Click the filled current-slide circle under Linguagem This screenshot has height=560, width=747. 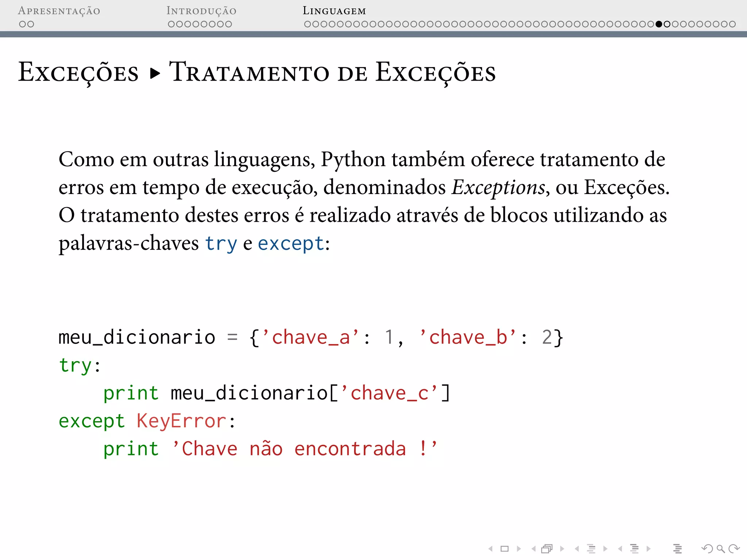[x=659, y=24]
